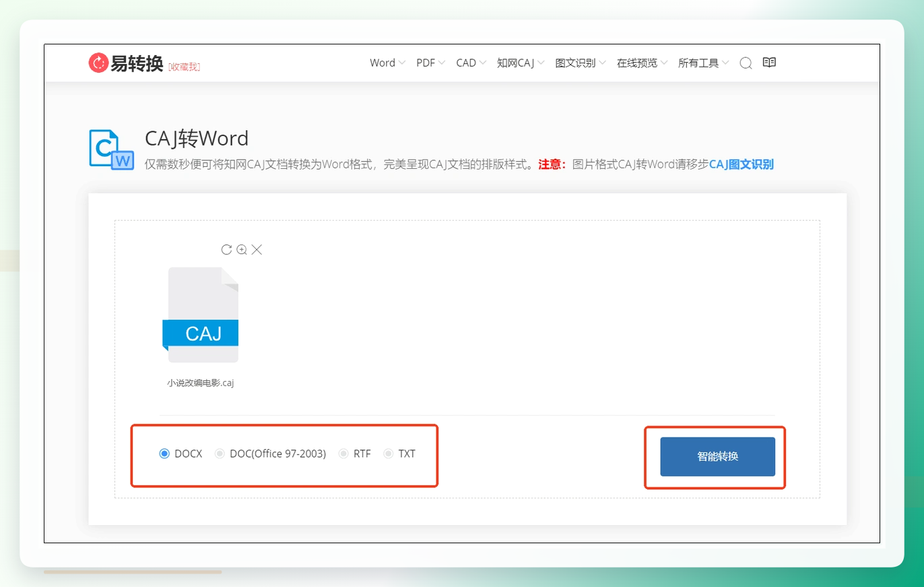This screenshot has height=587, width=924.
Task: Open the search magnifier icon in header
Action: 746,63
